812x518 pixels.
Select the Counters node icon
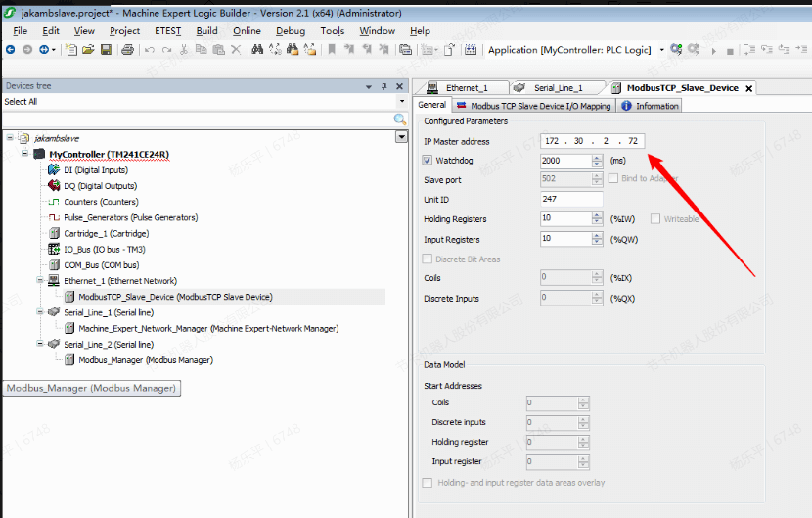click(55, 202)
